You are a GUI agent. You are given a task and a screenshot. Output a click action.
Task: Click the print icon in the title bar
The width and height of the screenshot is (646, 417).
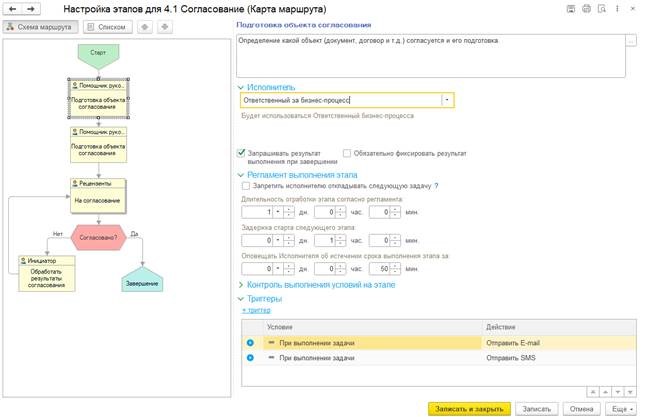(x=585, y=8)
